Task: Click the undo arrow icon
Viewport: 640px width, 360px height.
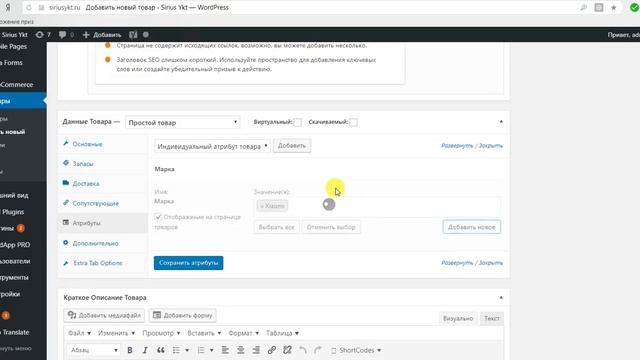Action: tap(302, 350)
